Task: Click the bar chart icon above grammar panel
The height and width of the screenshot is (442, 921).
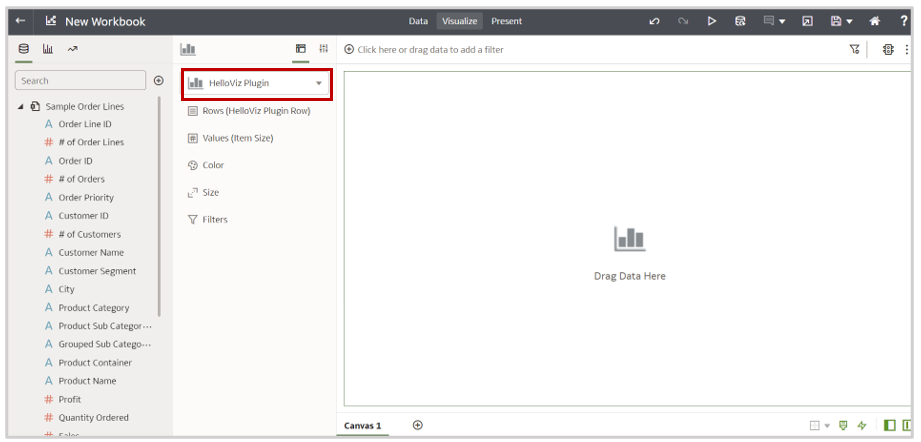Action: click(187, 49)
